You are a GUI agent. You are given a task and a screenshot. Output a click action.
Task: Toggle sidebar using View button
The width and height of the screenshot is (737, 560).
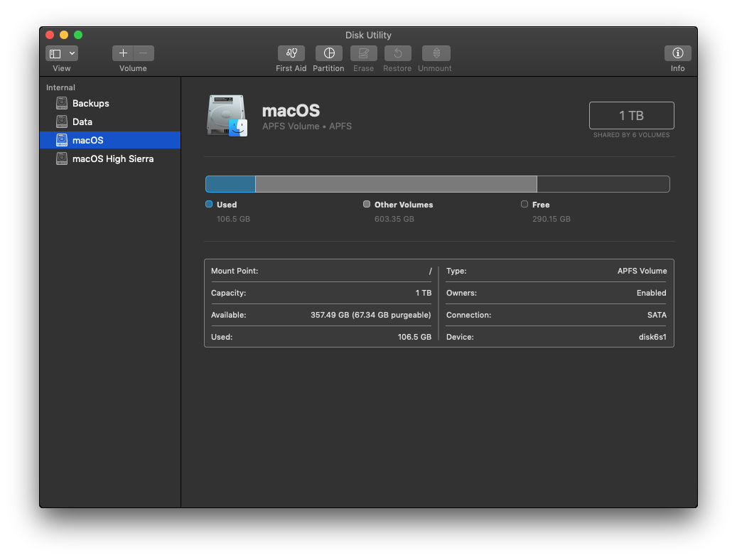point(55,53)
